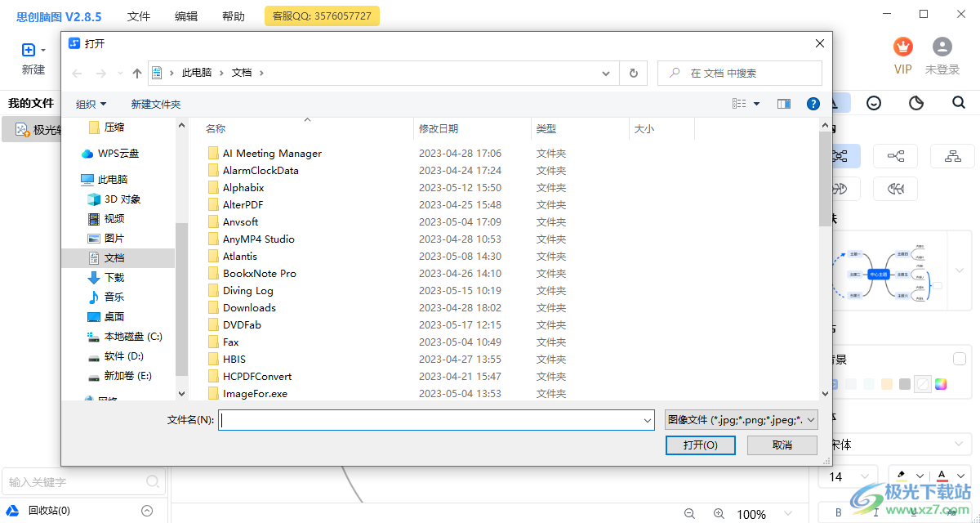Select 本地磁盘 (C:) in navigation tree
980x523 pixels.
(x=133, y=337)
